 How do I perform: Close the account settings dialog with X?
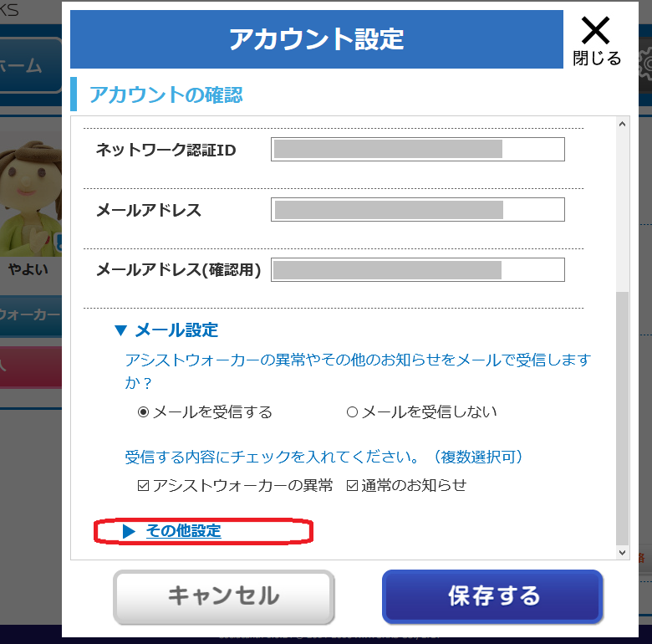(x=596, y=40)
